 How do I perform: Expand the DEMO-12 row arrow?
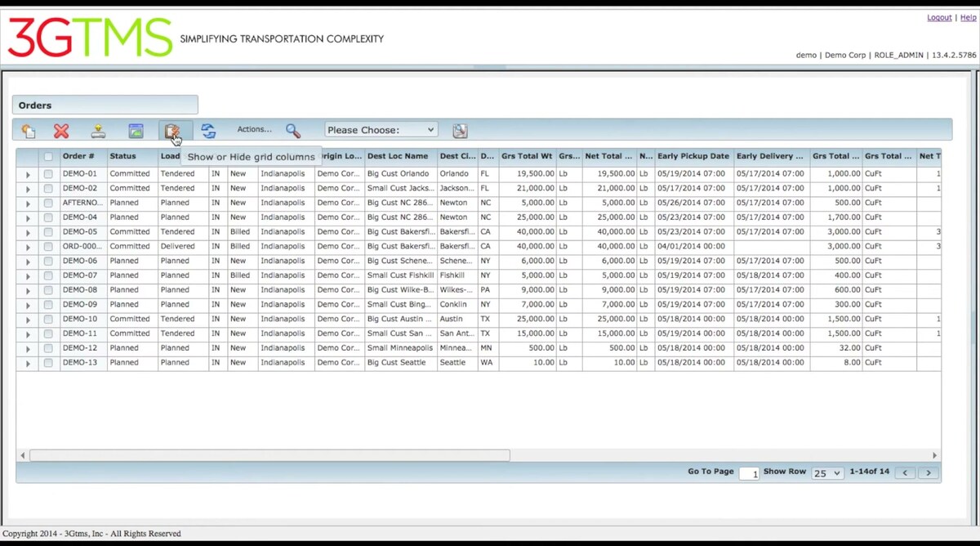pyautogui.click(x=28, y=348)
